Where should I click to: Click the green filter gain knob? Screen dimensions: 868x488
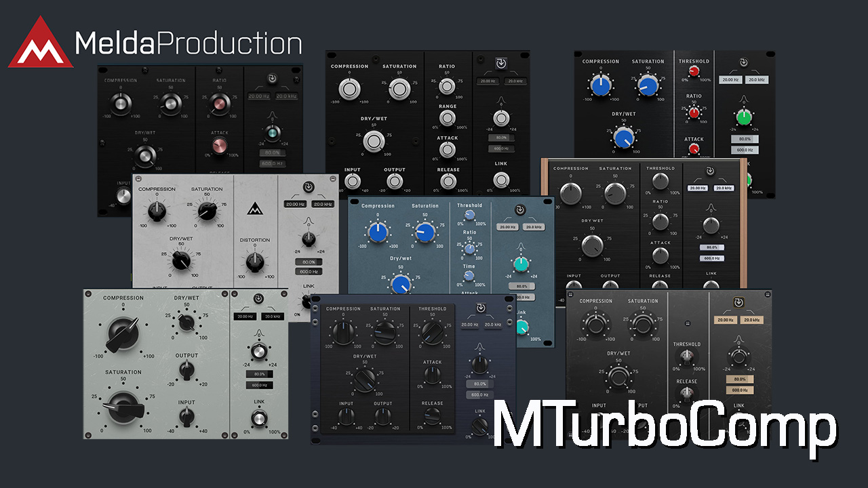744,117
